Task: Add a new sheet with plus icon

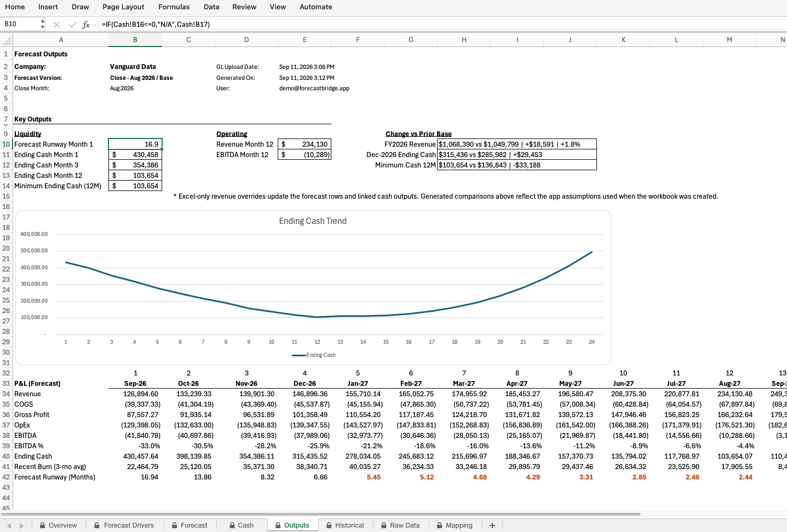Action: (492, 525)
